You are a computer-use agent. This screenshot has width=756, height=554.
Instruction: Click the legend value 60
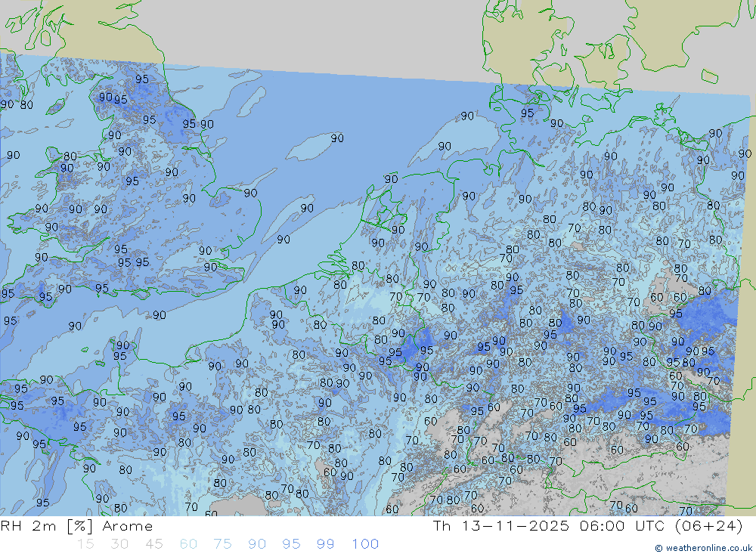pos(188,544)
